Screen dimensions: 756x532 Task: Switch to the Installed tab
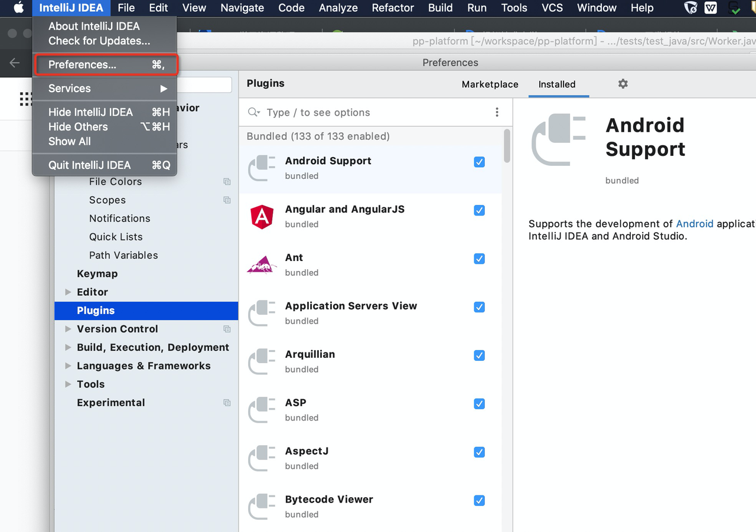click(557, 84)
